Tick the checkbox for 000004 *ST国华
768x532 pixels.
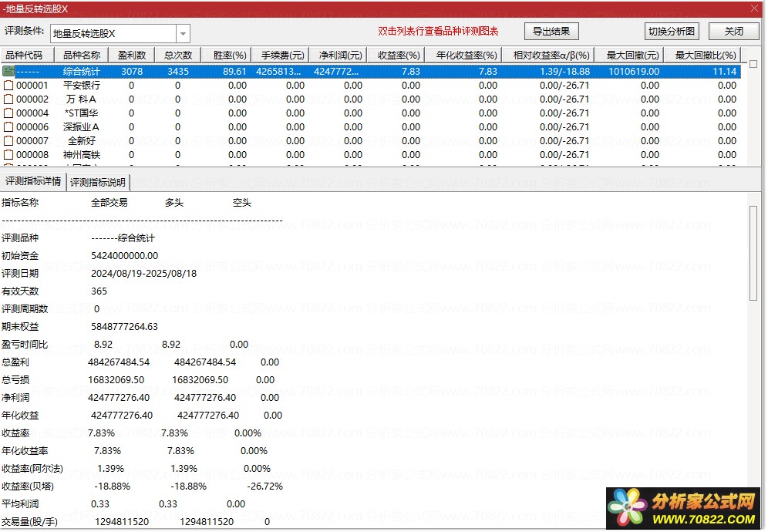(8, 113)
